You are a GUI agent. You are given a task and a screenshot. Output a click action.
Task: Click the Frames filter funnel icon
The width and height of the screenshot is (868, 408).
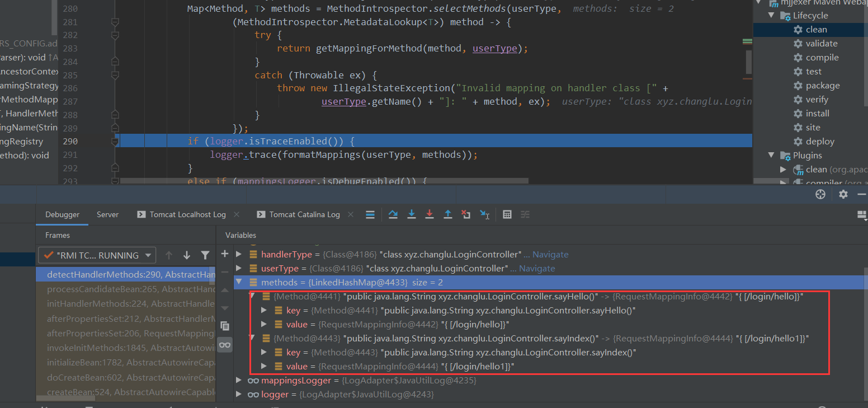point(205,255)
